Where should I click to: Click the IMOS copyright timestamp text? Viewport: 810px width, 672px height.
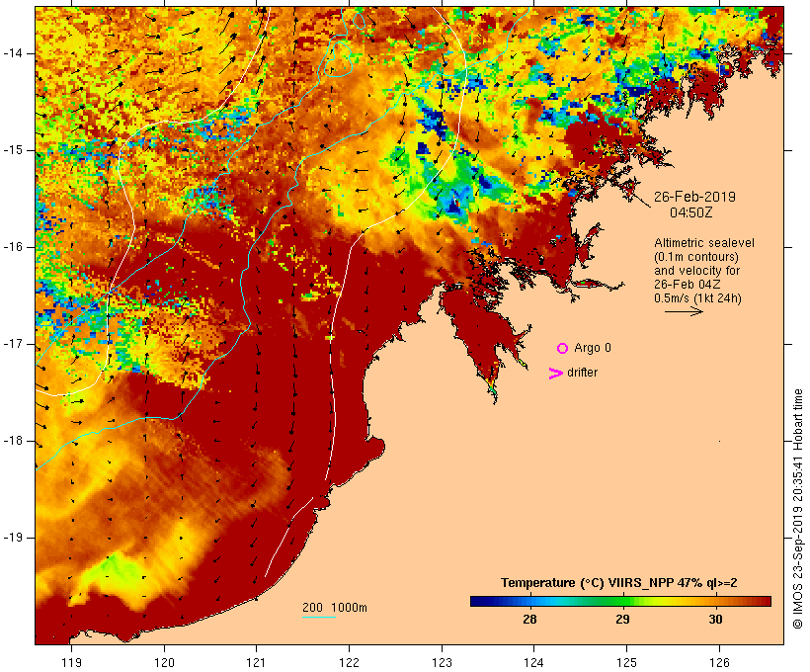(x=797, y=509)
